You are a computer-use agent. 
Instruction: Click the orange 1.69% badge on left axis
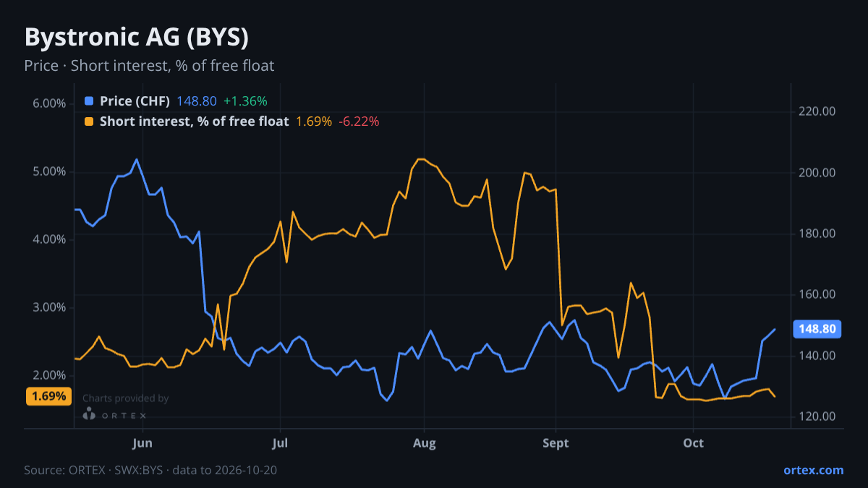[48, 396]
